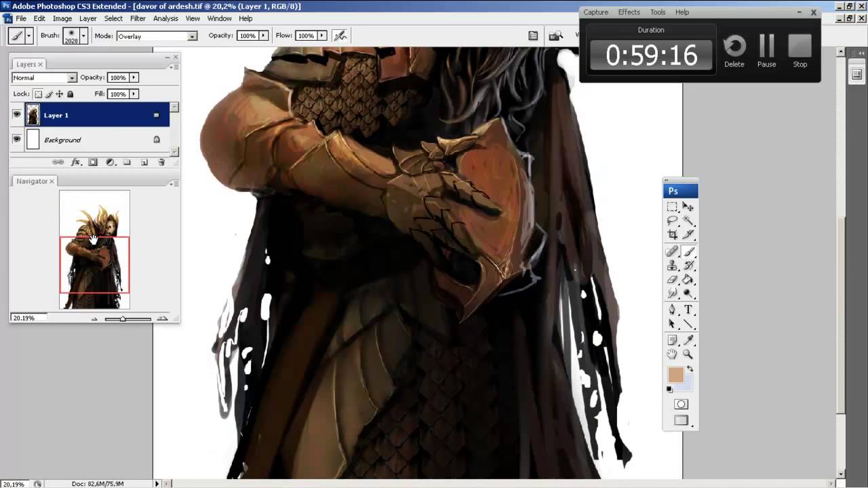Select the Eraser tool
This screenshot has width=868, height=488.
[672, 279]
